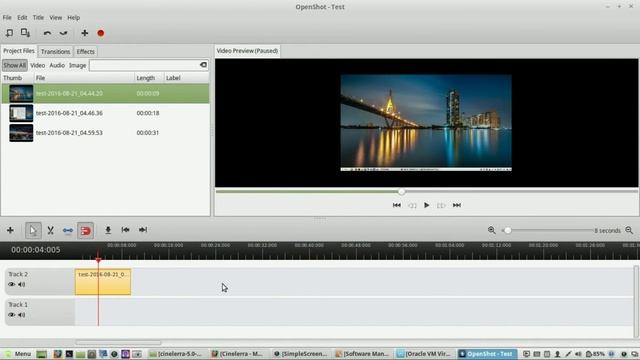
Task: Click the Save Project toolbar icon
Action: pyautogui.click(x=25, y=33)
